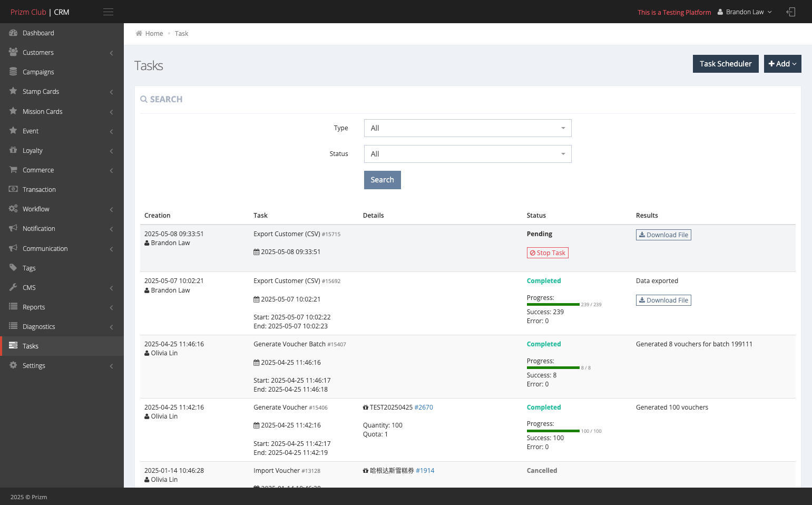This screenshot has height=505, width=812.
Task: Open the Mission Cards menu item
Action: (62, 111)
